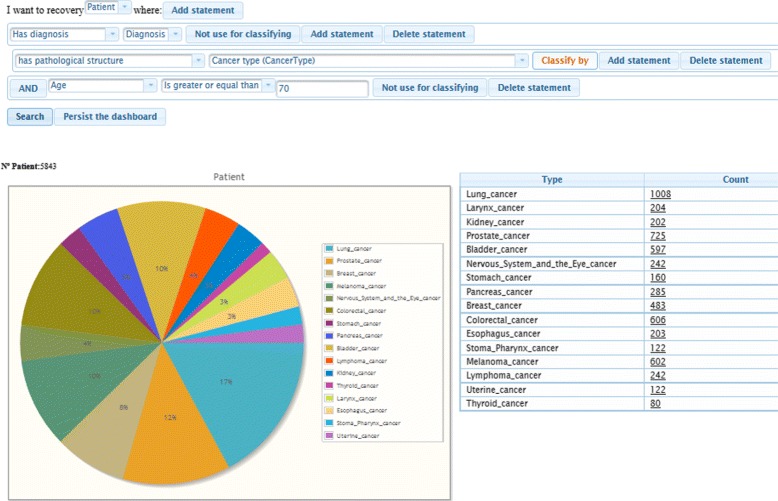Delete the Age statement

coord(534,88)
